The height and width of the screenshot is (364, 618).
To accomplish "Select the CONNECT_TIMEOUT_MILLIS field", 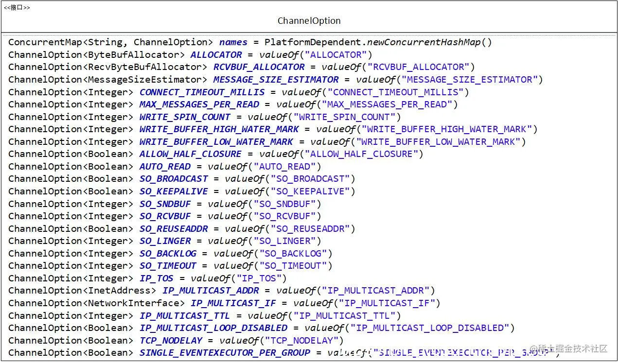I will [238, 92].
